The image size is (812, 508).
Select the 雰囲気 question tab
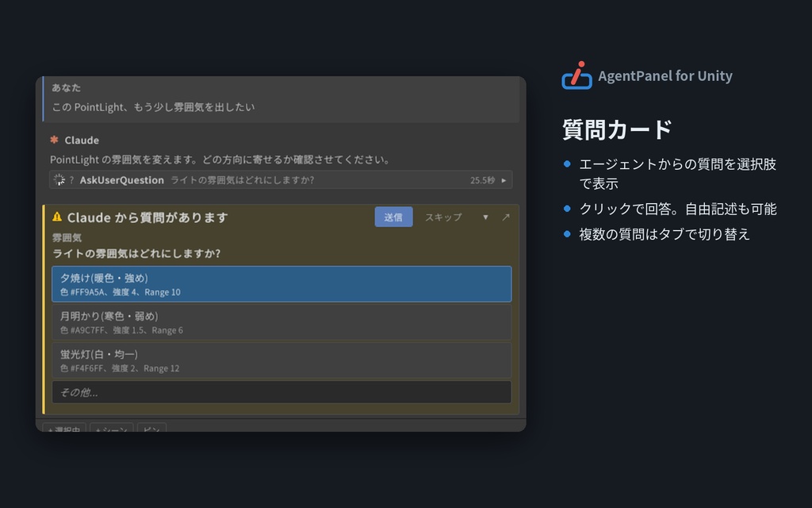67,238
